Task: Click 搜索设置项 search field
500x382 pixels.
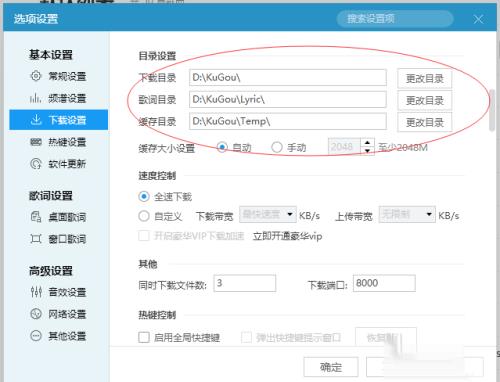Action: tap(395, 19)
